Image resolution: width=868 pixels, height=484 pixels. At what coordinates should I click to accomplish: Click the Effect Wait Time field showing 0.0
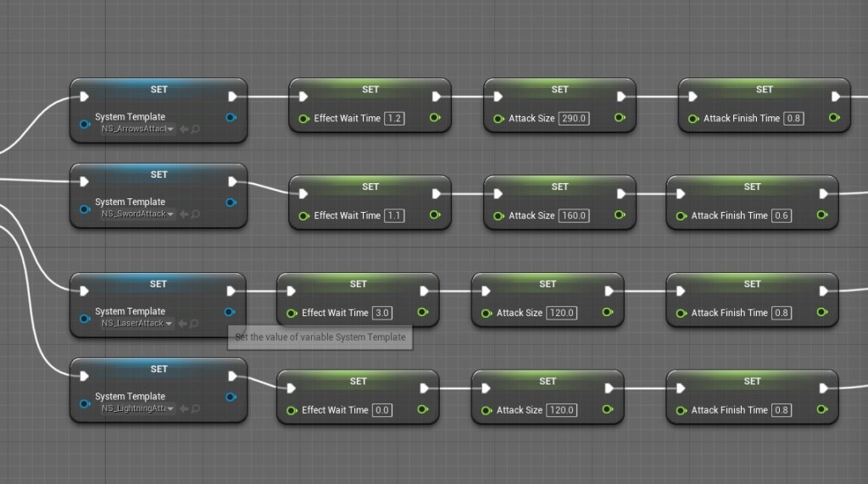pyautogui.click(x=382, y=410)
